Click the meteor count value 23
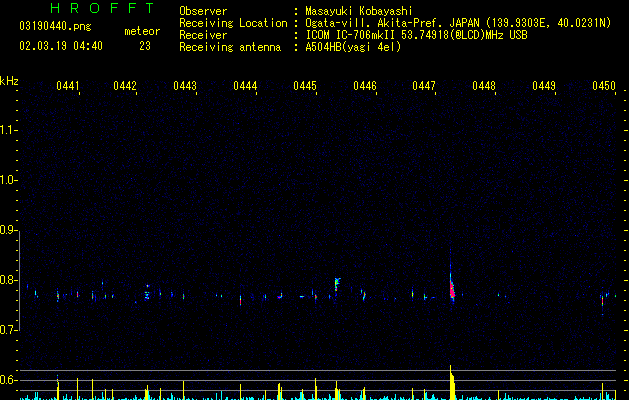This screenshot has width=629, height=400. (145, 46)
